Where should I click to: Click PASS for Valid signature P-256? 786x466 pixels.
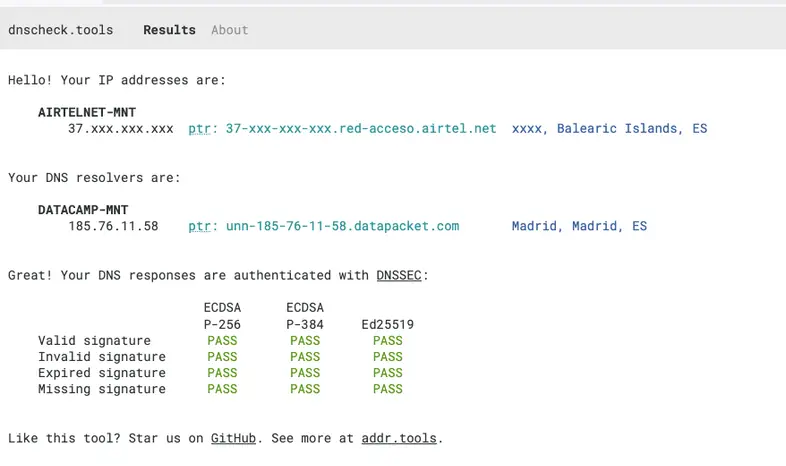click(222, 341)
